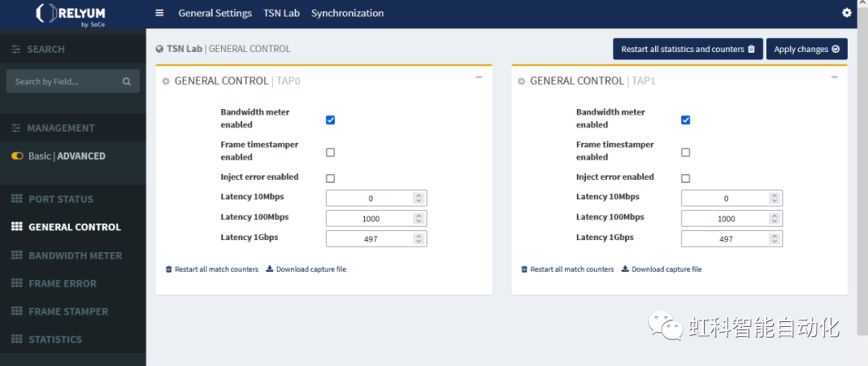Screen dimensions: 868x366
Task: Click the globe icon next to TSN Lab
Action: click(159, 49)
